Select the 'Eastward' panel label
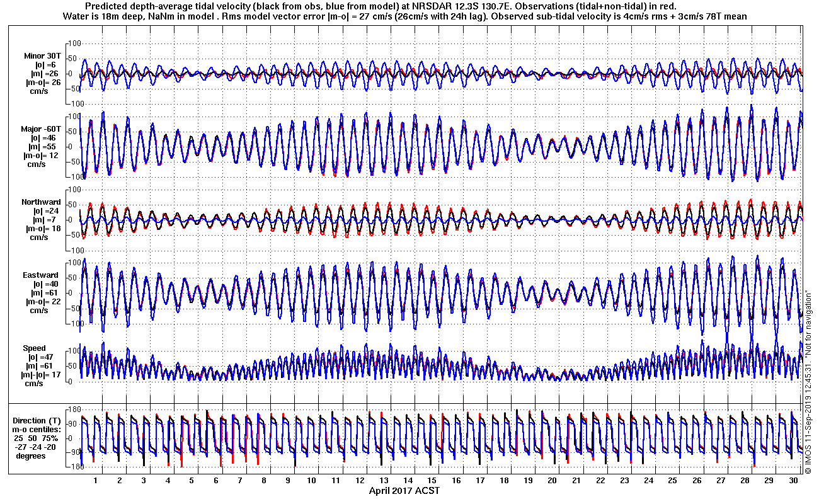819x504 pixels. (40, 275)
